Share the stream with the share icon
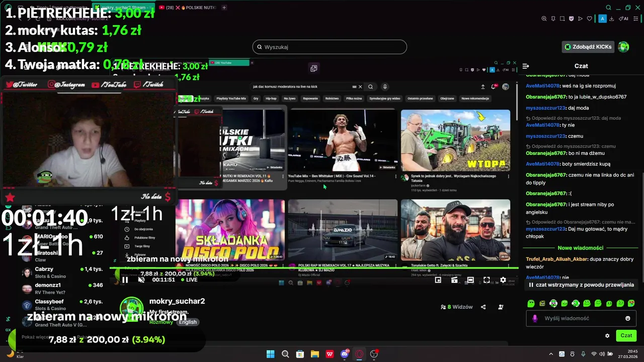644x362 pixels. [484, 307]
